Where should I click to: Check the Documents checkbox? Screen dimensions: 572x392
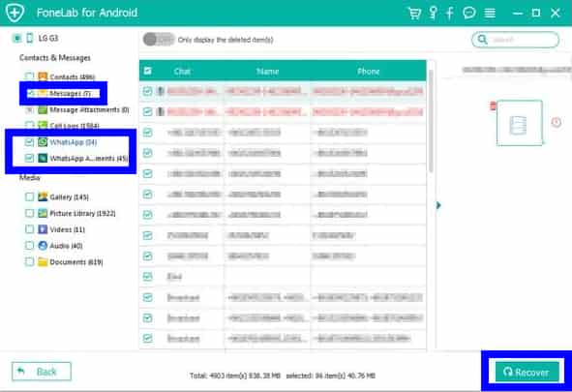(30, 262)
